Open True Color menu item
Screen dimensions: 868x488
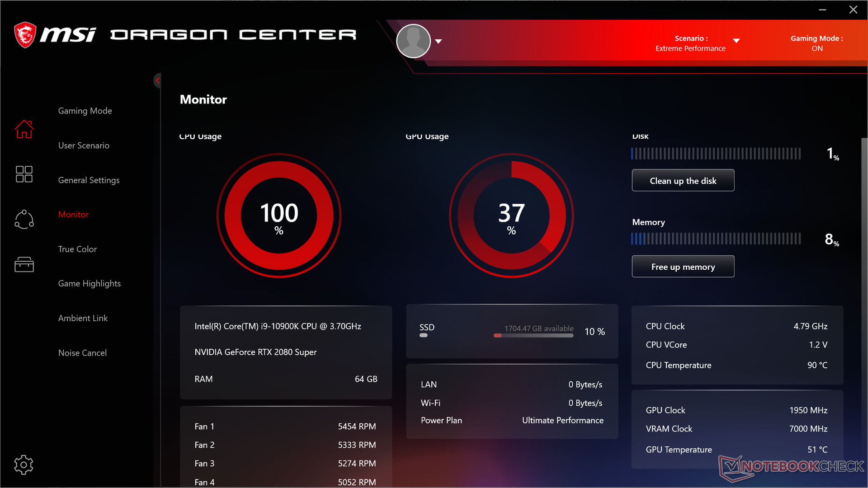coord(77,249)
